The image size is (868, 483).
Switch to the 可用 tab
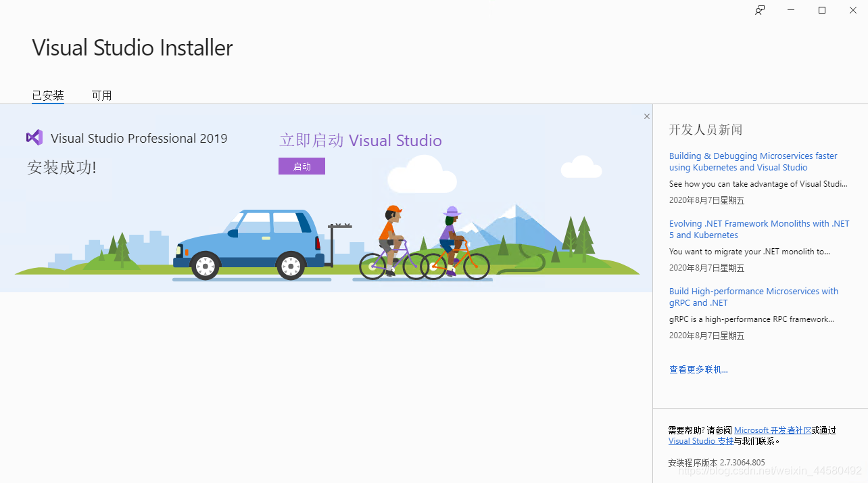coord(102,95)
